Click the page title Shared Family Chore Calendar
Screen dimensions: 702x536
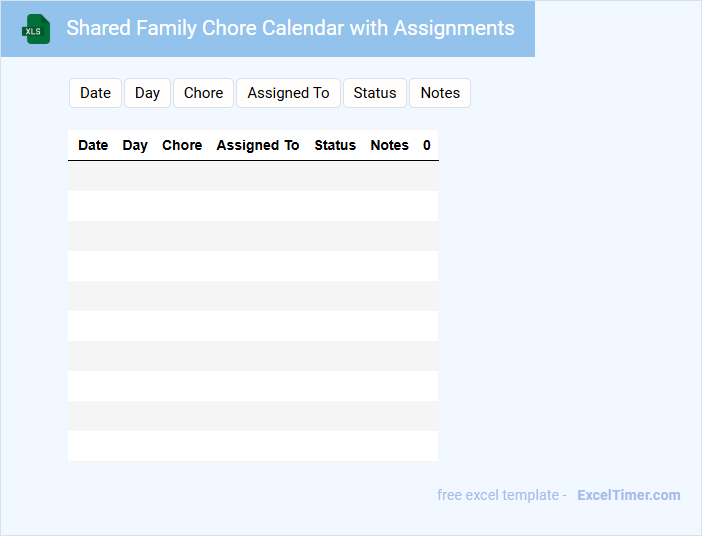point(290,28)
